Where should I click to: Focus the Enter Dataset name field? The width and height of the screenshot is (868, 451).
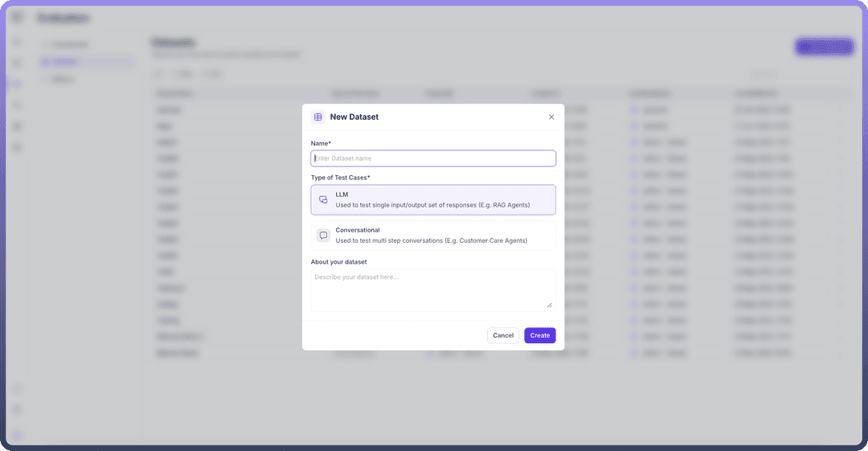click(x=433, y=158)
